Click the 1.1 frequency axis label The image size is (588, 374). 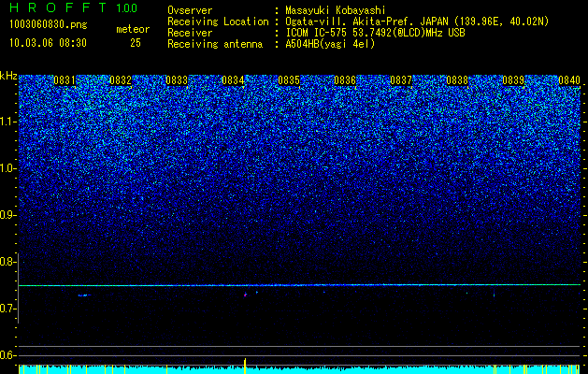point(8,122)
